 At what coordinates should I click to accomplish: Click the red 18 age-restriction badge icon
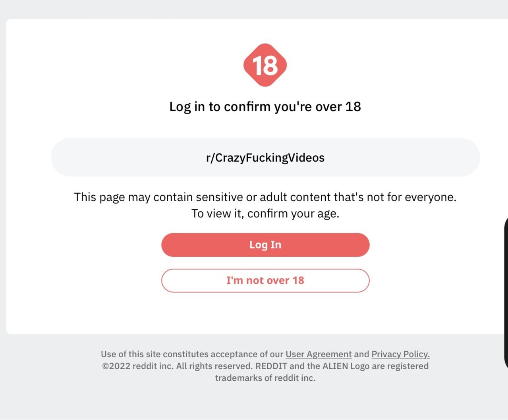(x=265, y=65)
